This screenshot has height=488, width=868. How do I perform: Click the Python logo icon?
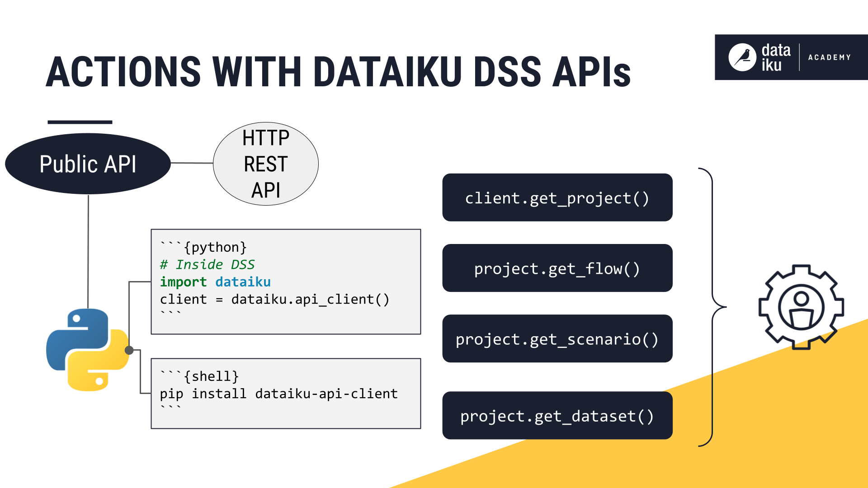pyautogui.click(x=88, y=350)
